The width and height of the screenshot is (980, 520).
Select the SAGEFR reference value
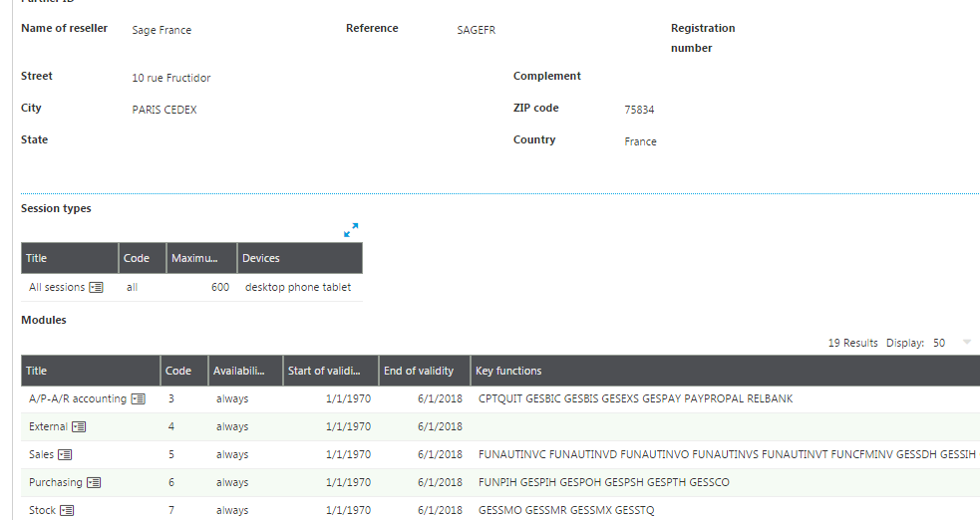coord(477,30)
